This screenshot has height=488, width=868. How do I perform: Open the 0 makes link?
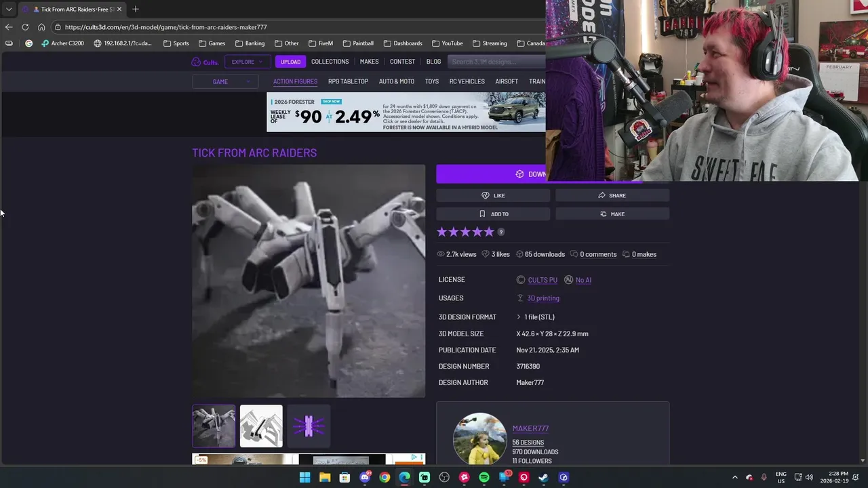coord(644,254)
